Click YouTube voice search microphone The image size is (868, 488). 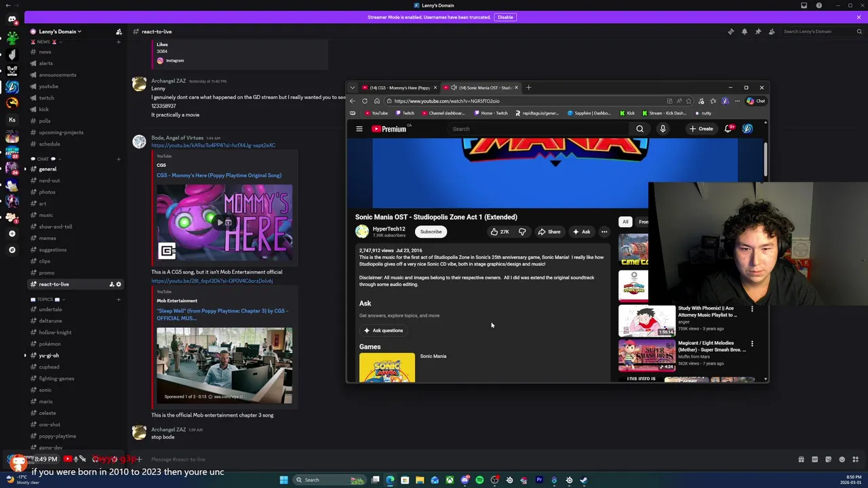point(663,129)
